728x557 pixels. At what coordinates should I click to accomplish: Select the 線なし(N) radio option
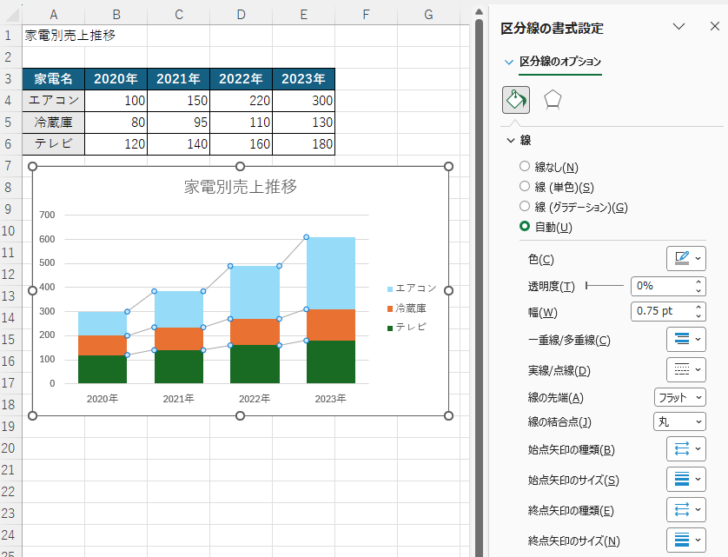pyautogui.click(x=525, y=166)
